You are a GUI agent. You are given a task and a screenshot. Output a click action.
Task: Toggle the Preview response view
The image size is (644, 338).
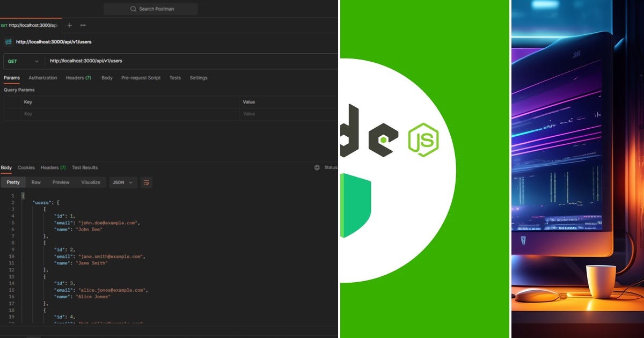(61, 182)
